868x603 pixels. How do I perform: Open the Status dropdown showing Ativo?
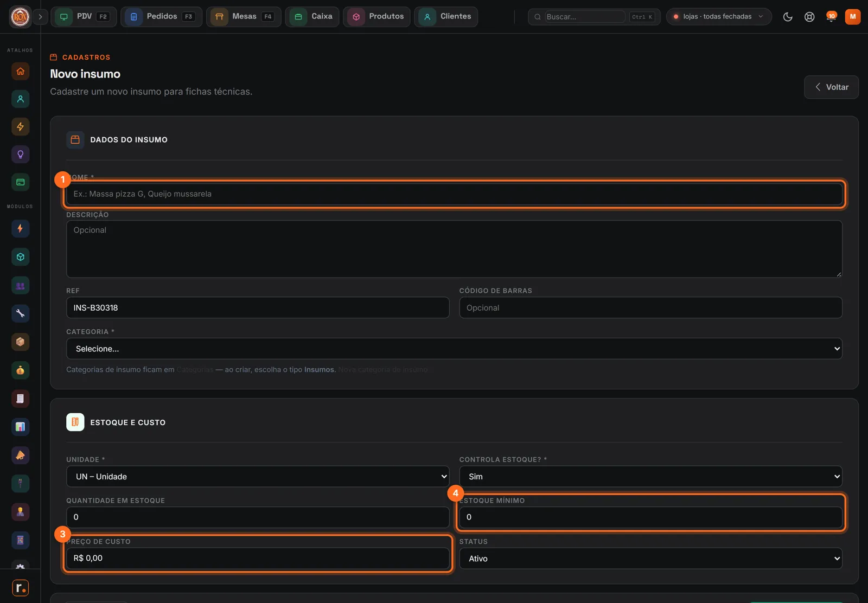click(650, 559)
